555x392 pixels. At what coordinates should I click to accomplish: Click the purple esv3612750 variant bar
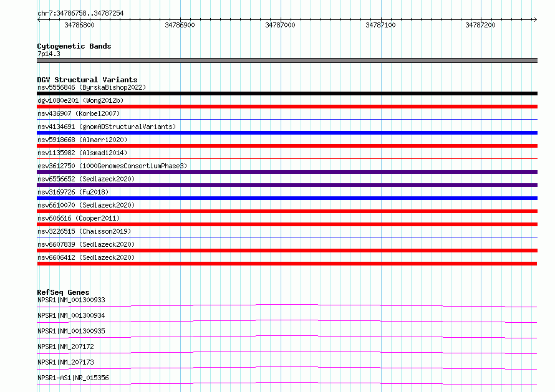287,172
